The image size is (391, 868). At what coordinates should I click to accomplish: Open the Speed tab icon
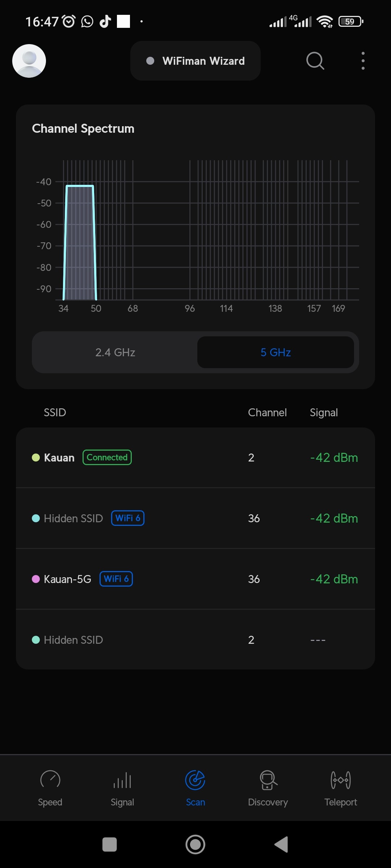coord(50,780)
